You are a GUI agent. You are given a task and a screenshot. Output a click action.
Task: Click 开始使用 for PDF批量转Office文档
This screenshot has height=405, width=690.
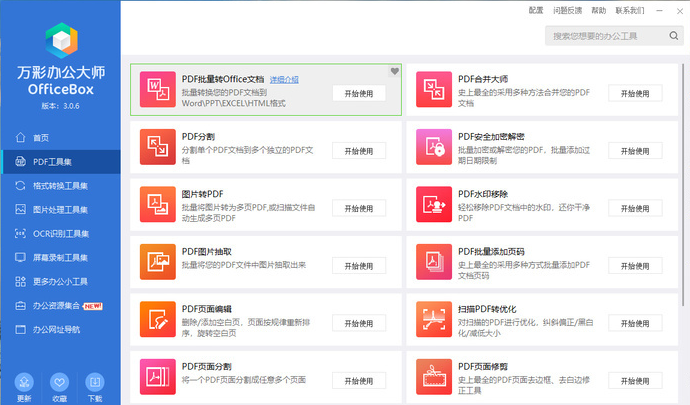tap(359, 93)
